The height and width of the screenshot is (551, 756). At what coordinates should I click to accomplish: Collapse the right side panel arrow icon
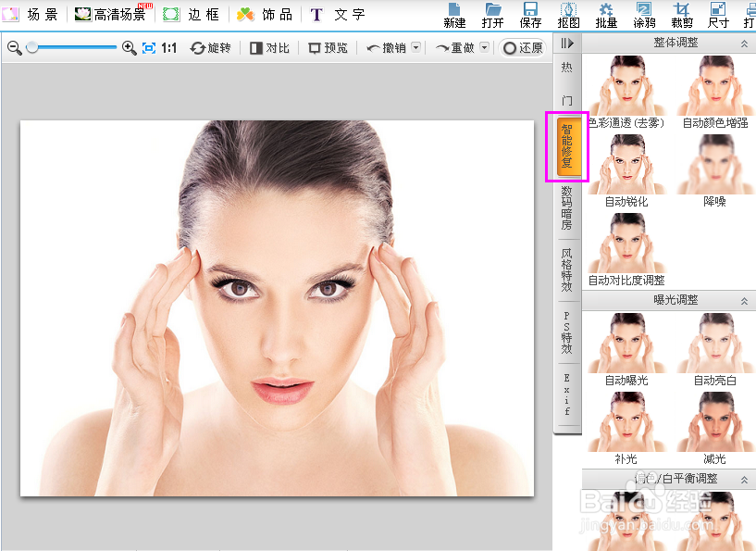click(567, 44)
